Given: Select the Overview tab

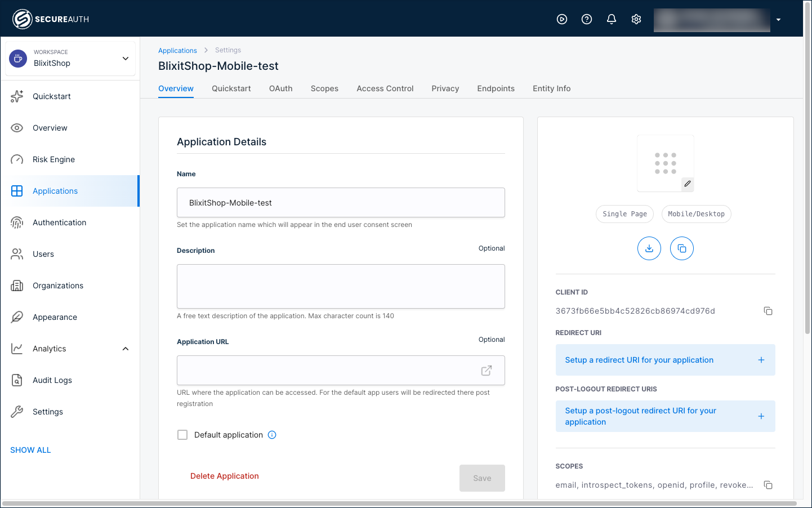Looking at the screenshot, I should (x=176, y=88).
